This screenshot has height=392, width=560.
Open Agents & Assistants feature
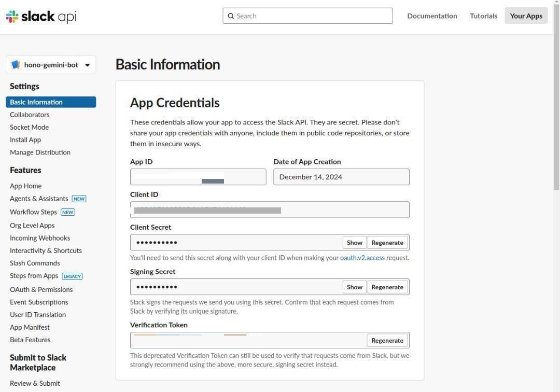click(39, 199)
